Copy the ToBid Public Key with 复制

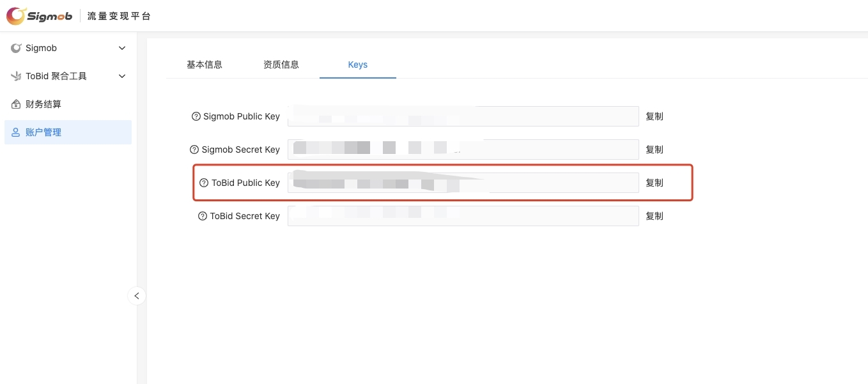655,183
